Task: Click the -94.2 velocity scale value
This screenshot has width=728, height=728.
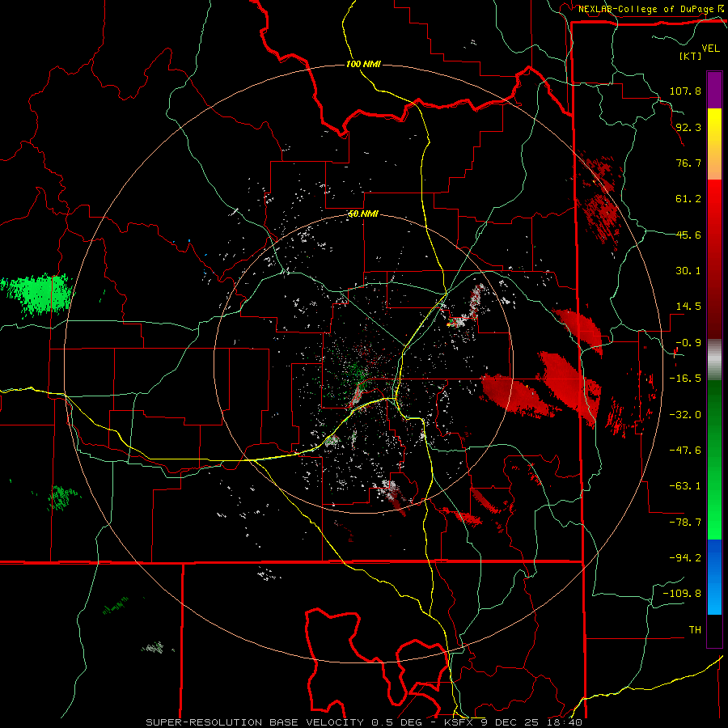Action: [x=685, y=558]
